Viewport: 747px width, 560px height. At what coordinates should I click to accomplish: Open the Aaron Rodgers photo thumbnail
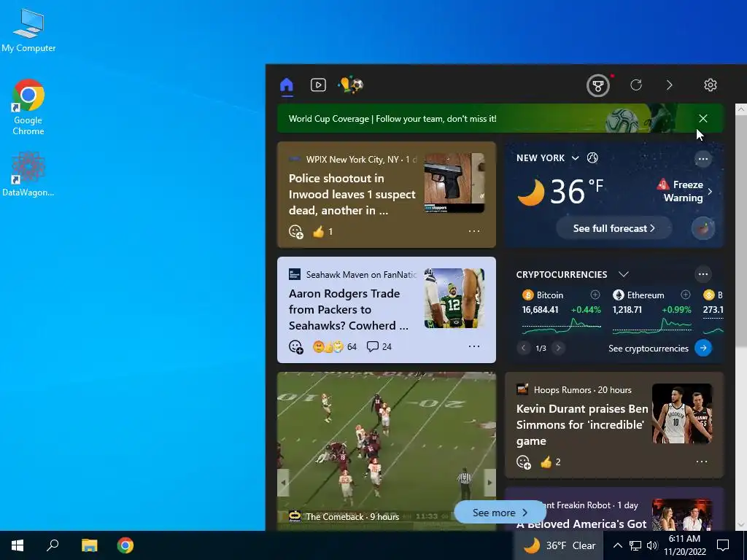coord(454,298)
